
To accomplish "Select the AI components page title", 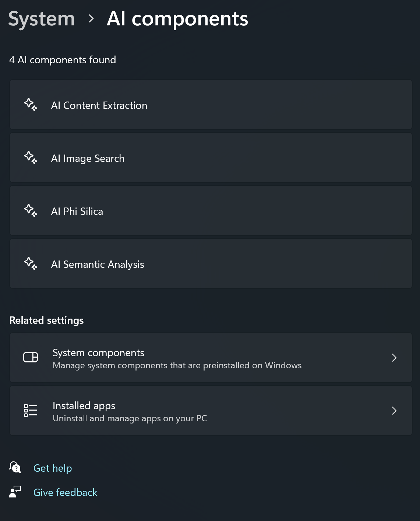I will point(177,19).
